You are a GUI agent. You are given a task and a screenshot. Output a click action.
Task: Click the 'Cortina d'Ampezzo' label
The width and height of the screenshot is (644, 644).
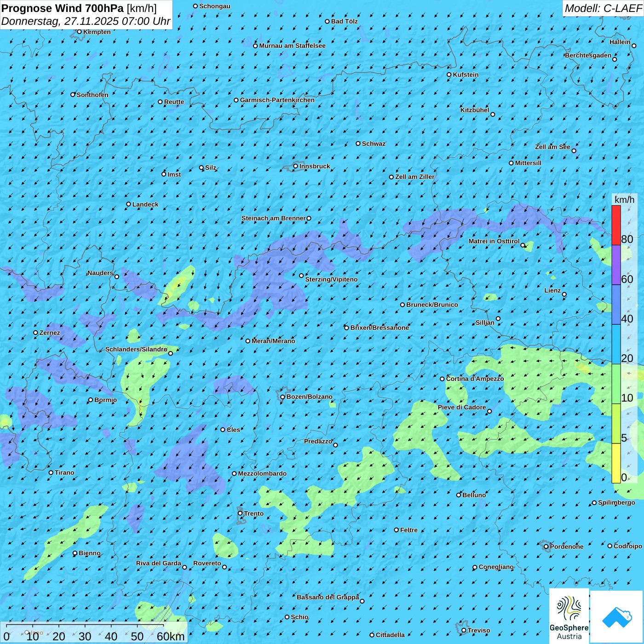click(x=475, y=379)
